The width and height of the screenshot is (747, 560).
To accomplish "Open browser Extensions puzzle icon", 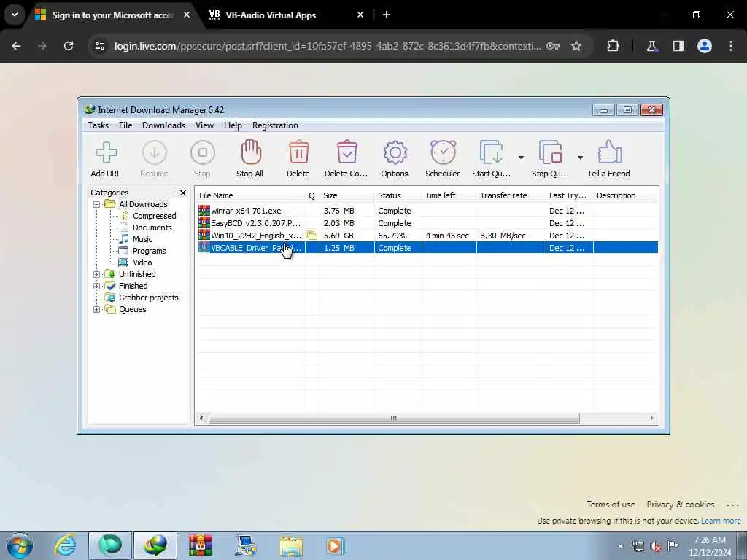I will (x=613, y=46).
